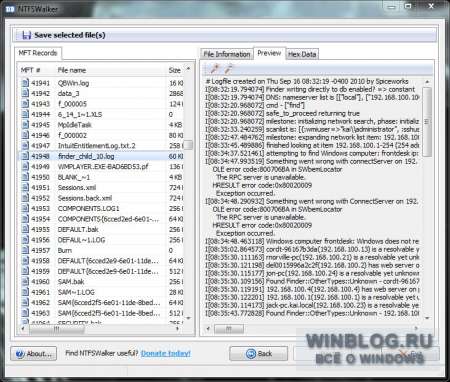This screenshot has height=382, width=450.
Task: Click preview pane scrollbar down arrow
Action: click(427, 318)
